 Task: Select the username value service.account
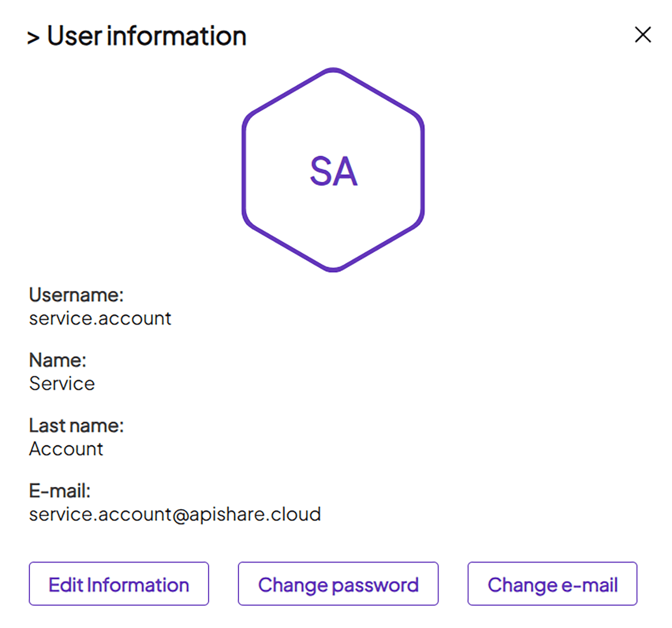click(100, 319)
